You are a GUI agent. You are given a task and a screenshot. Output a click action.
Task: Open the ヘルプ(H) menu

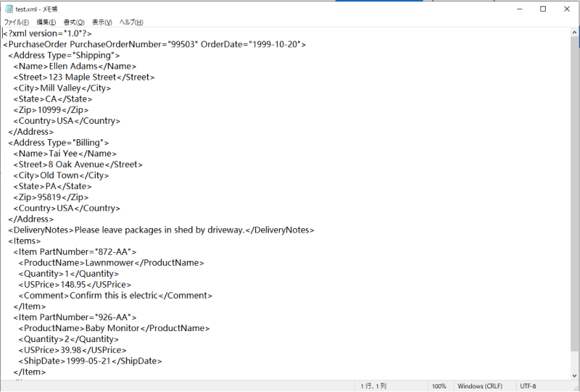click(x=131, y=22)
